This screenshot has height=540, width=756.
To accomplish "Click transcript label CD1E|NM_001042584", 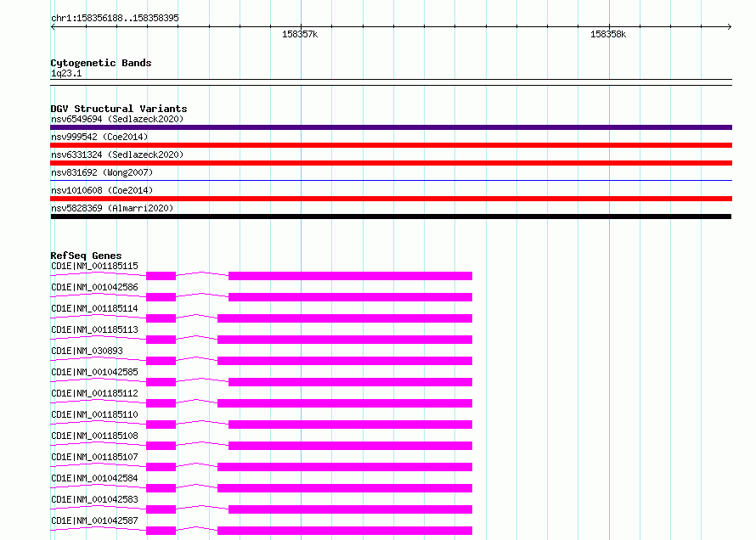I will [94, 478].
